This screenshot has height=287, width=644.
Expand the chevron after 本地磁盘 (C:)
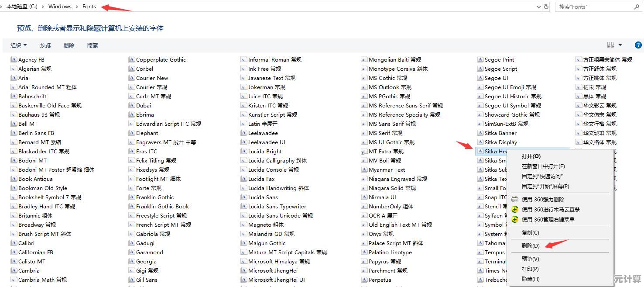(43, 7)
